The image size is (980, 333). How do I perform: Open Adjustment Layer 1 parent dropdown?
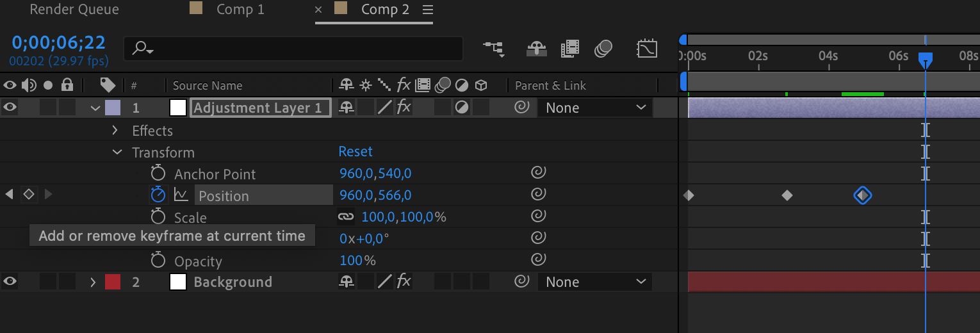click(595, 108)
